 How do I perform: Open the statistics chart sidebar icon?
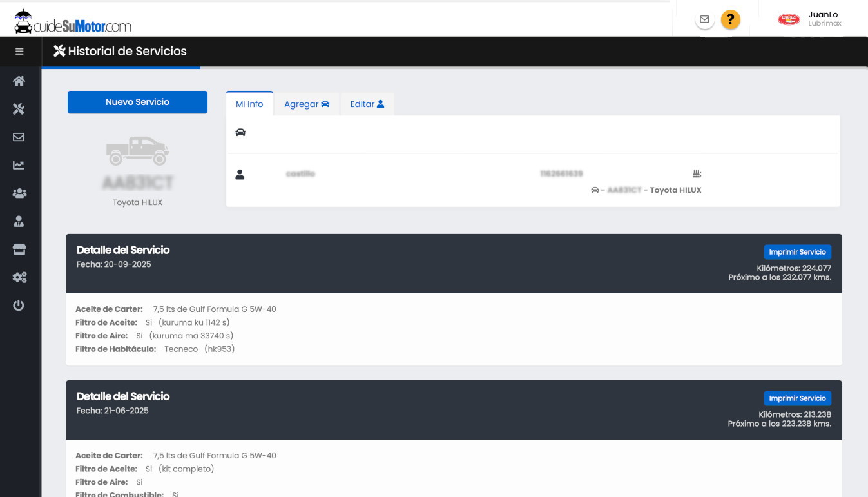click(19, 165)
